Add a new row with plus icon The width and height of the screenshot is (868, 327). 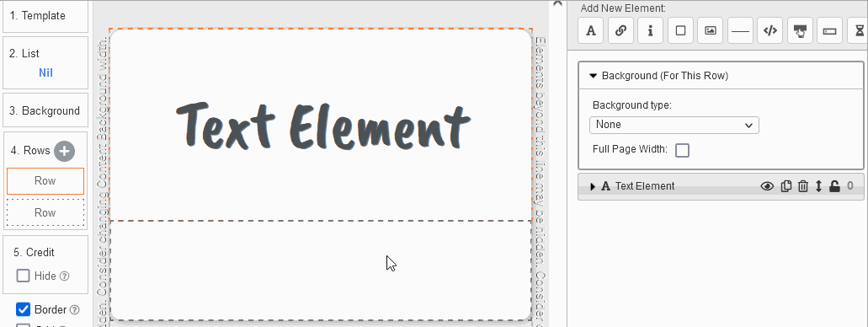[x=64, y=151]
